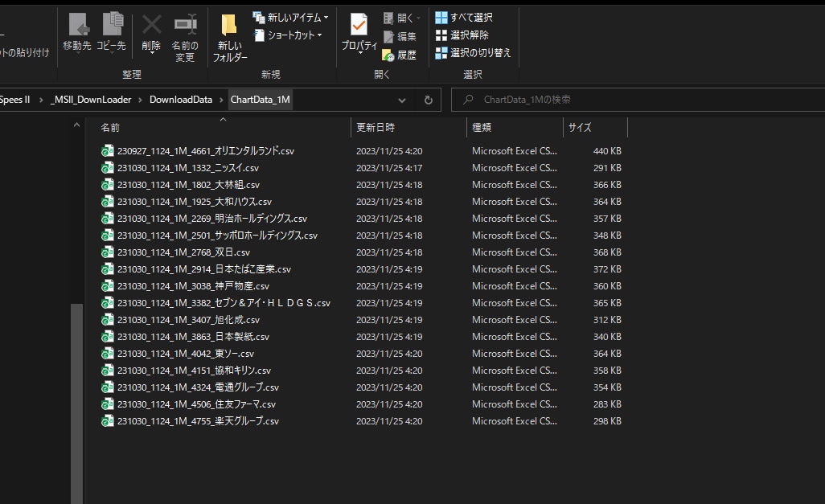Click Excel icon of 4151_協和キリン.csv
This screenshot has width=825, height=504.
107,371
